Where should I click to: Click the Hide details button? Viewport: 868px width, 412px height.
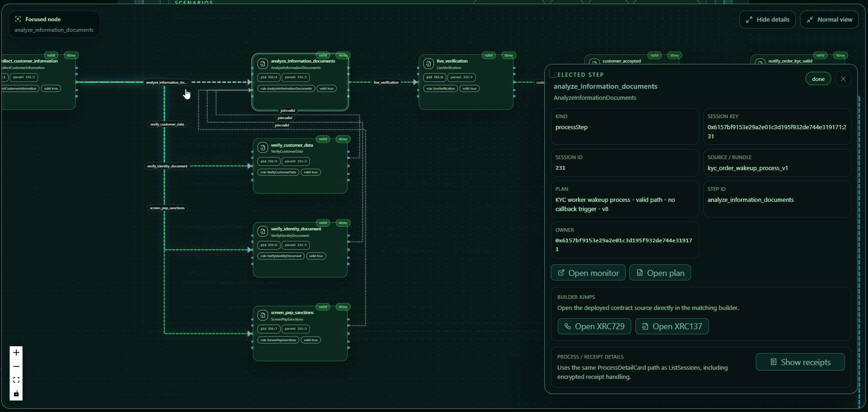click(x=767, y=19)
